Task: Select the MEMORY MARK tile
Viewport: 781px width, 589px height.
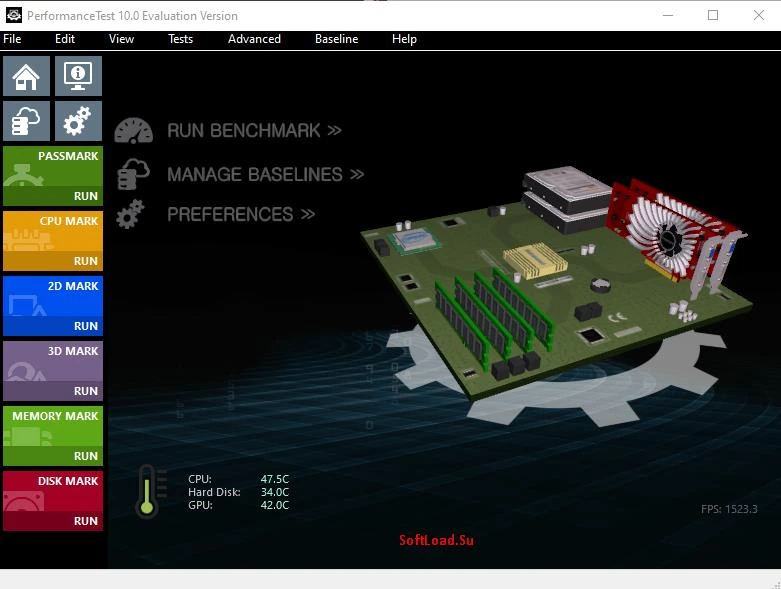Action: point(53,427)
